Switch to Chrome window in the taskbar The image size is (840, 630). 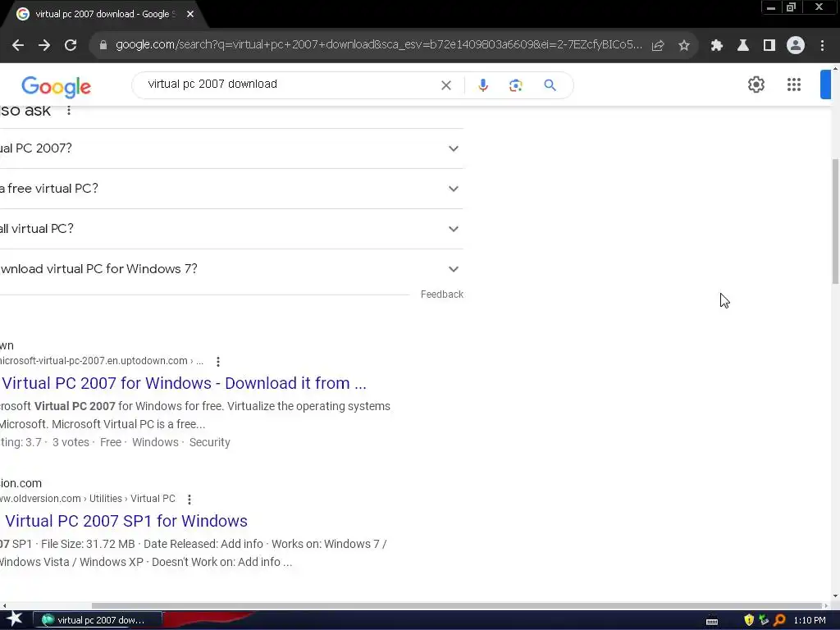point(98,620)
